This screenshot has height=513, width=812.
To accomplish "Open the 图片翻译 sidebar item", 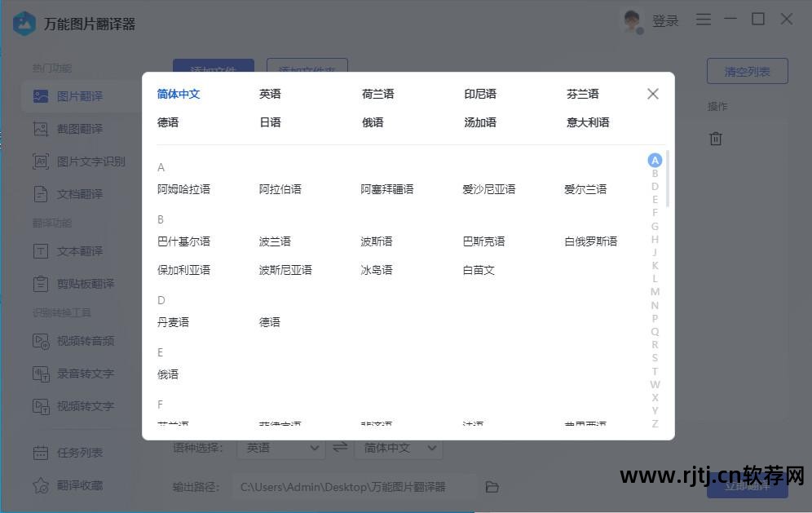I will click(x=81, y=96).
